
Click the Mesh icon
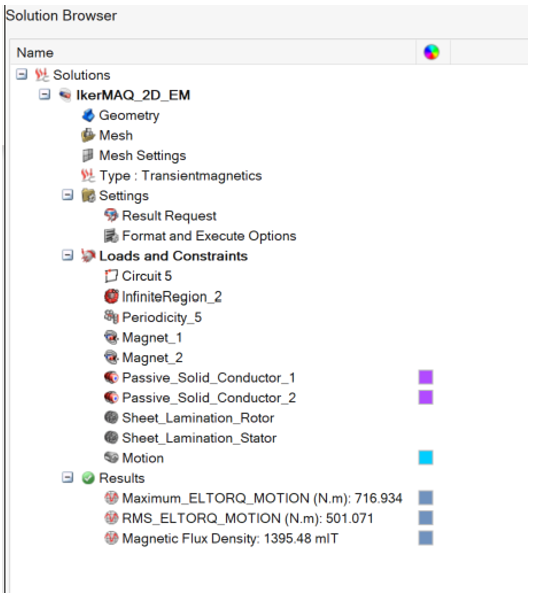point(88,135)
